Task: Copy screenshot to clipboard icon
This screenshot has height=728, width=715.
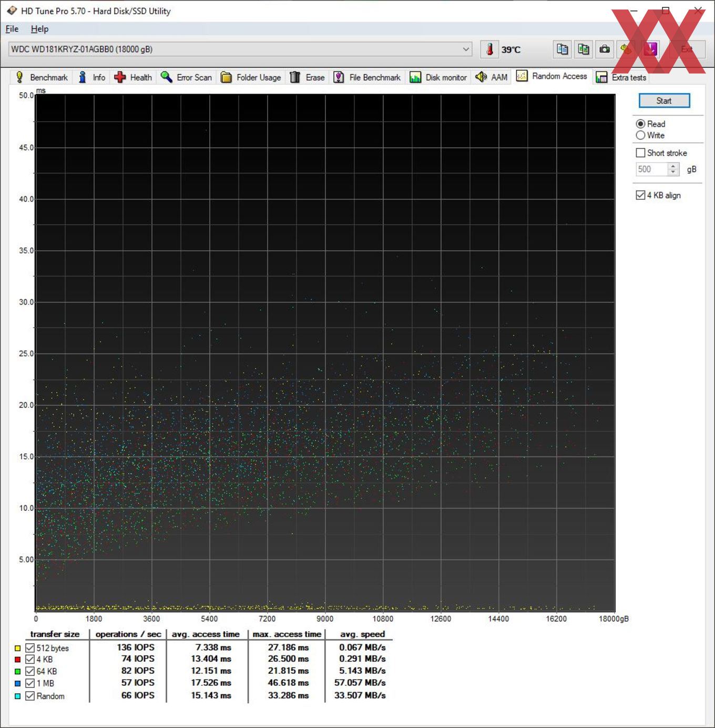Action: tap(584, 49)
